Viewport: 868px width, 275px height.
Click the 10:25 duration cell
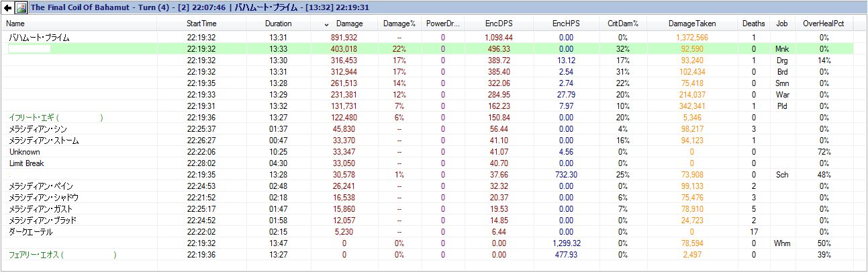tap(279, 152)
